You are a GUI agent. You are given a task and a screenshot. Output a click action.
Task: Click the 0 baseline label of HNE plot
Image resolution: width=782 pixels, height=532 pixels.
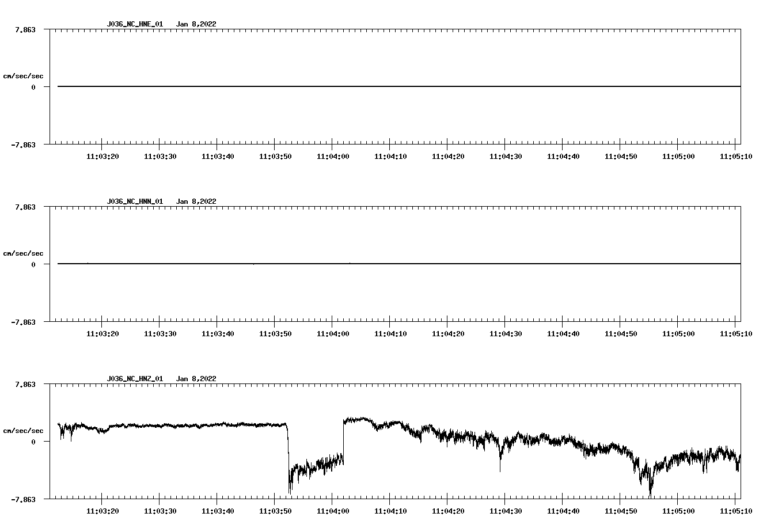pyautogui.click(x=33, y=87)
